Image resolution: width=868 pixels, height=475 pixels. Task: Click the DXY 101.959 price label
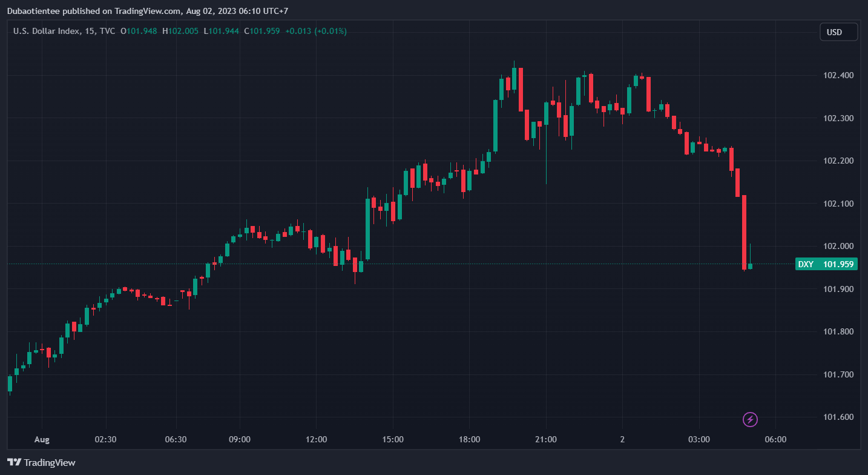click(826, 264)
